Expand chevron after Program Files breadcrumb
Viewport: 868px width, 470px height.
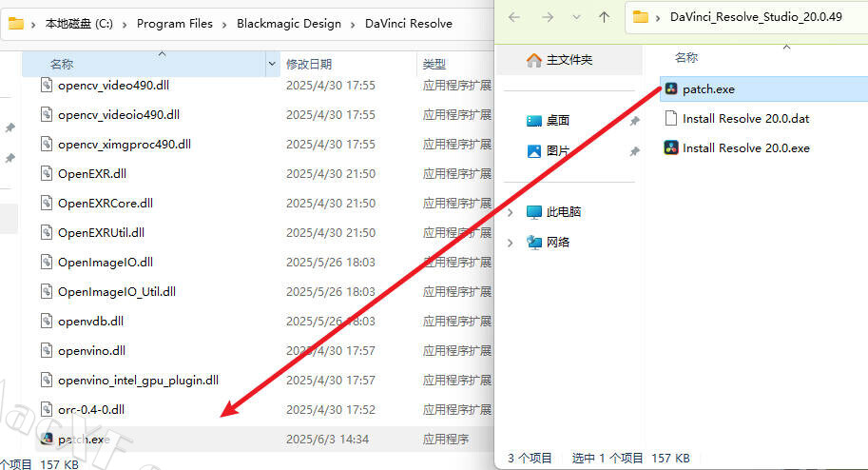(x=224, y=25)
